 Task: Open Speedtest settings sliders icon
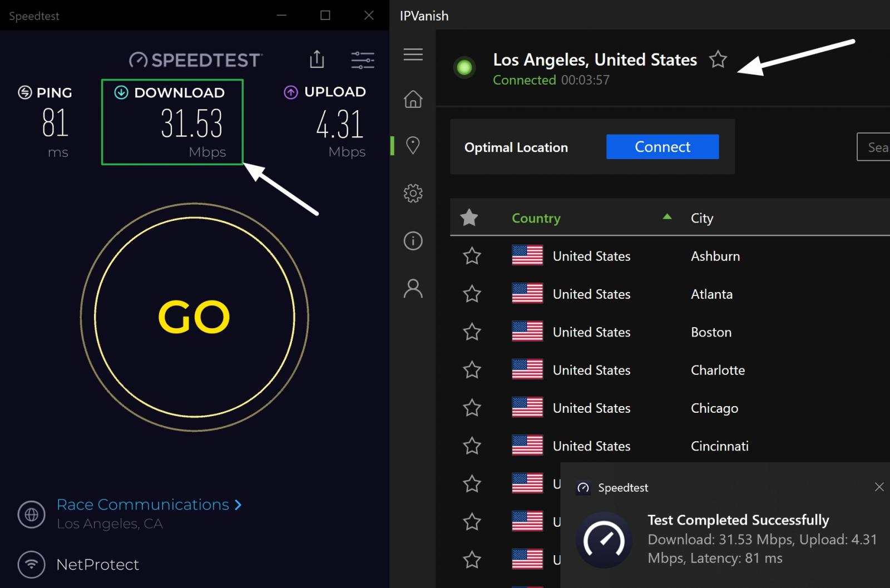click(362, 60)
